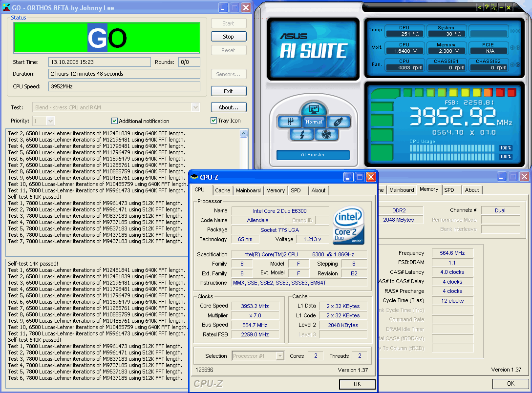The height and width of the screenshot is (393, 532).
Task: Click the upper log scrollbar's up arrow
Action: click(244, 134)
